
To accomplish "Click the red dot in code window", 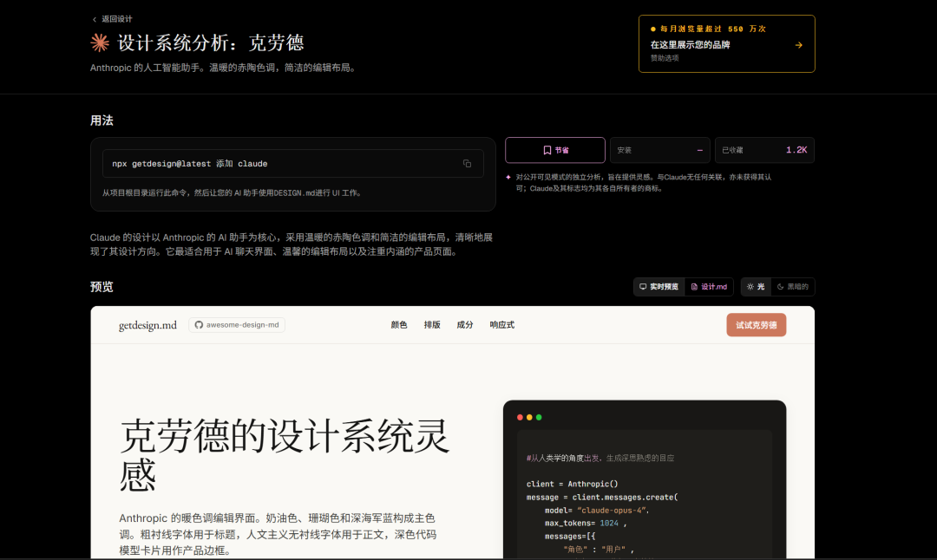I will click(520, 417).
